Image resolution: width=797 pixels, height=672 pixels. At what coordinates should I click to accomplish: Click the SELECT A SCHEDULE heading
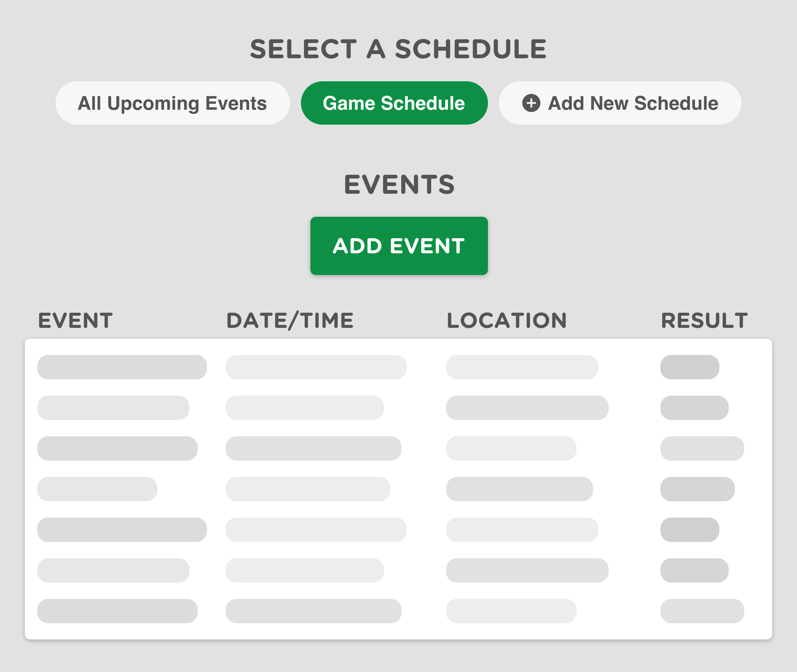pos(398,48)
